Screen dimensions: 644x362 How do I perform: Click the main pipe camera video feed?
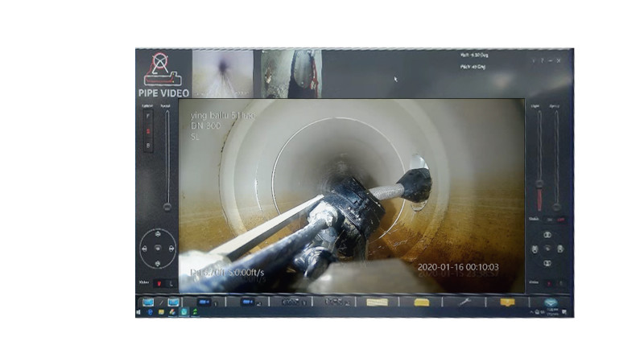pos(352,195)
